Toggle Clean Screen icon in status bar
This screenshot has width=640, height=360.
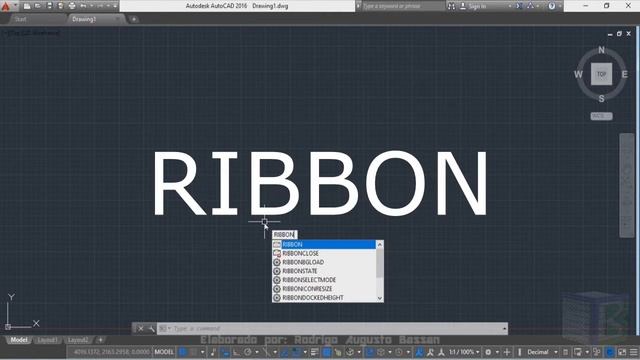622,352
